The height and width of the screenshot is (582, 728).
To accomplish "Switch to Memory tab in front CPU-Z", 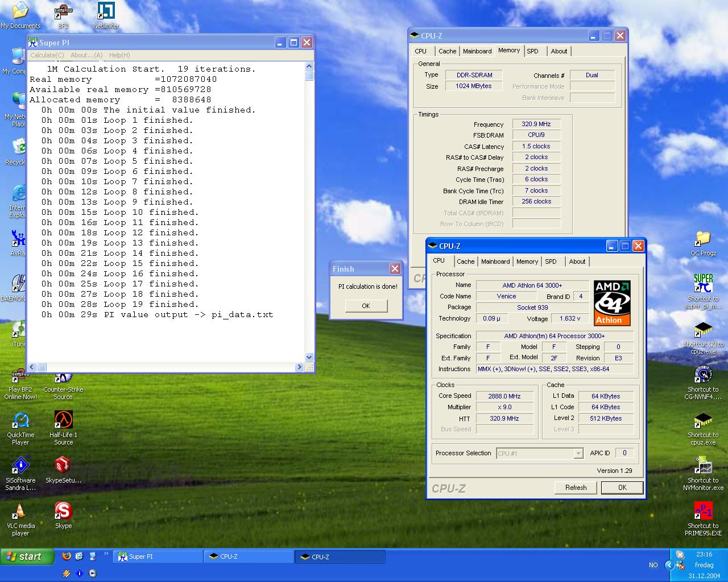I will tap(527, 261).
